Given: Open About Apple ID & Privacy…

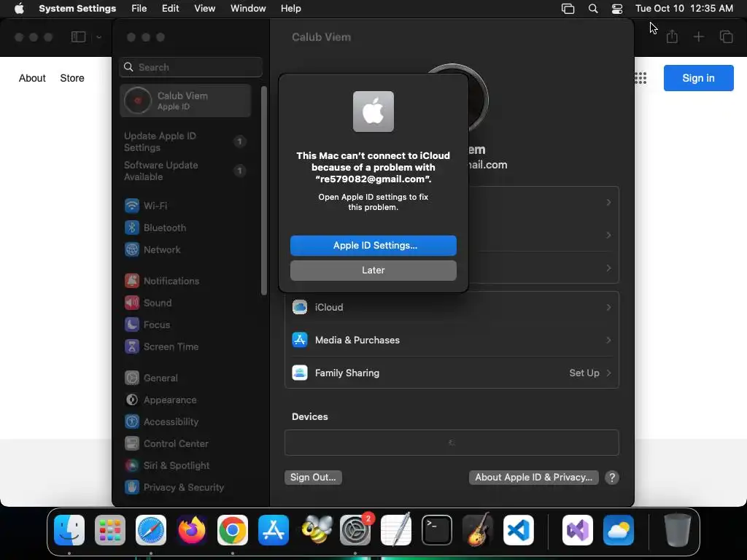Looking at the screenshot, I should (x=533, y=477).
